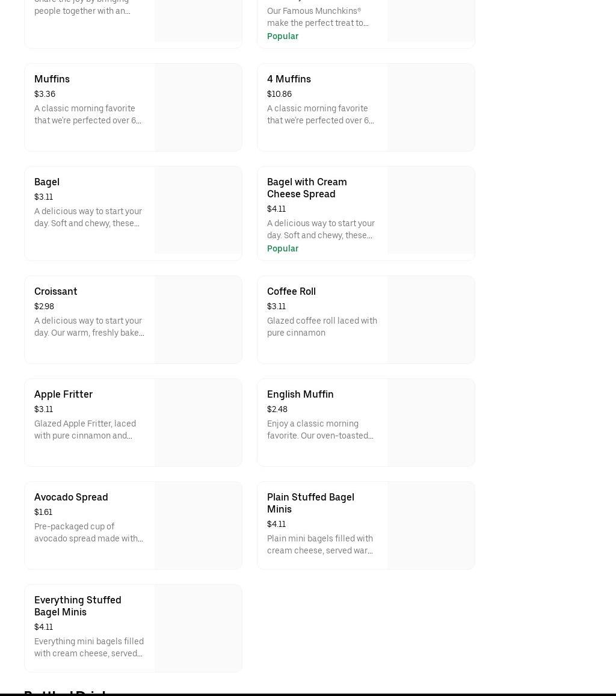Click the Coffee Roll image thumbnail

[x=431, y=319]
